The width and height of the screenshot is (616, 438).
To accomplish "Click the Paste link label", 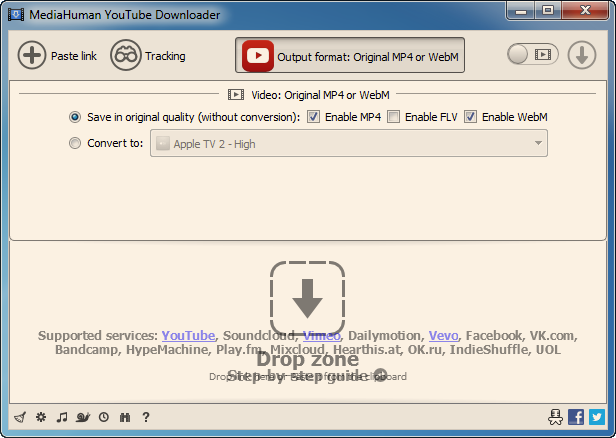I will point(74,56).
